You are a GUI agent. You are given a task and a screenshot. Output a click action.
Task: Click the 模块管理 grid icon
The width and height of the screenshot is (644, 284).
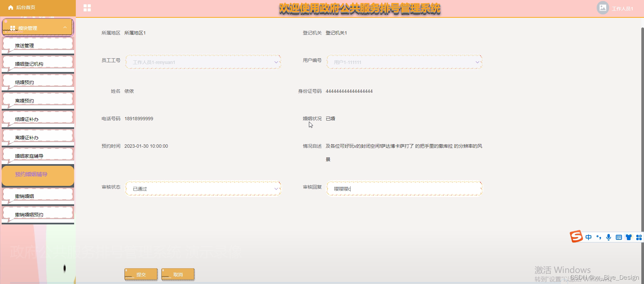(13, 28)
